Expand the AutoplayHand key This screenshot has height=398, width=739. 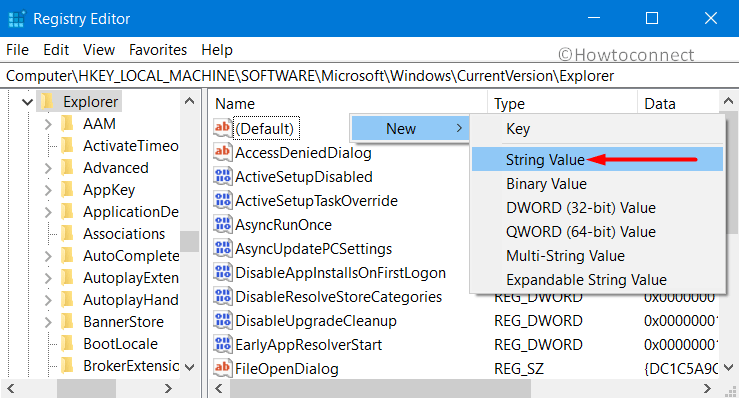click(x=48, y=300)
